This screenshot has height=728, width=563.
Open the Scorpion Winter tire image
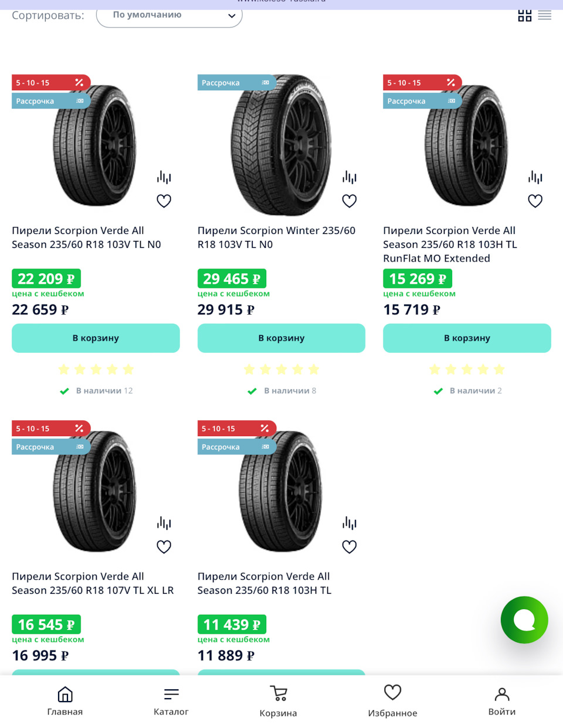(280, 145)
